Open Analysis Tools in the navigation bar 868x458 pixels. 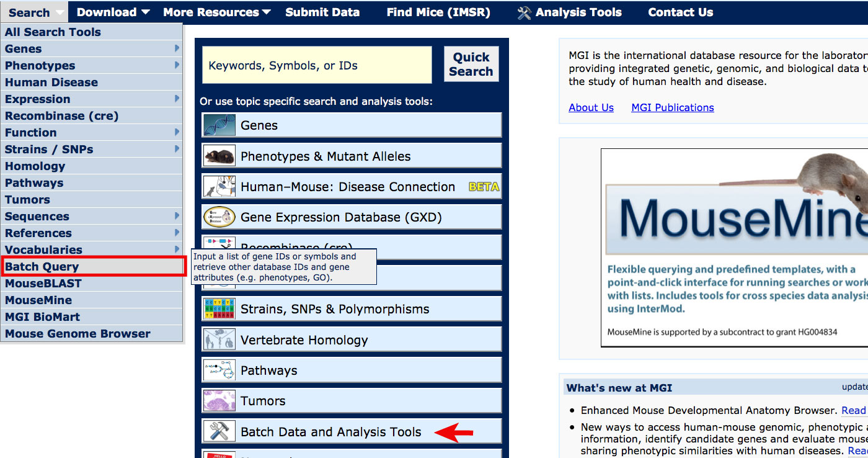point(570,12)
